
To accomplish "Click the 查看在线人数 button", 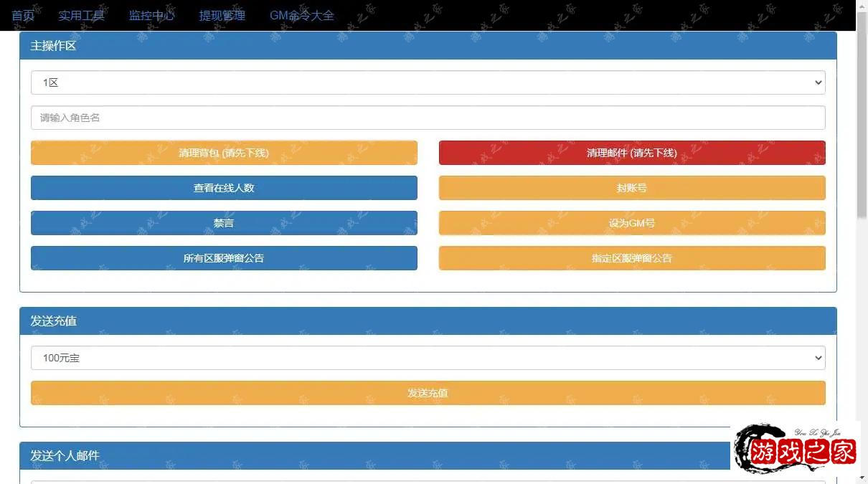I will pyautogui.click(x=224, y=188).
